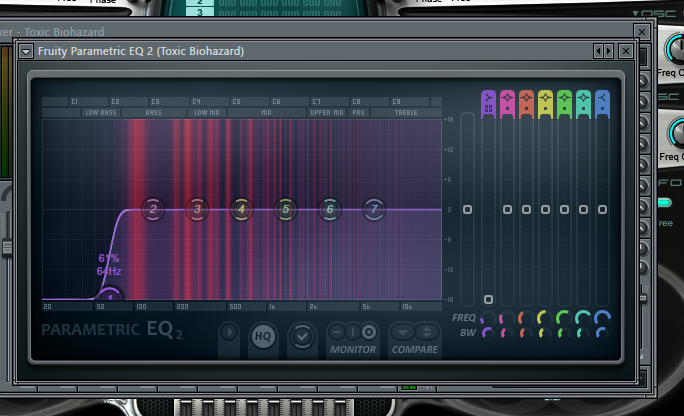Adjust the band 5 level slider handle
This screenshot has height=416, width=684.
click(564, 210)
